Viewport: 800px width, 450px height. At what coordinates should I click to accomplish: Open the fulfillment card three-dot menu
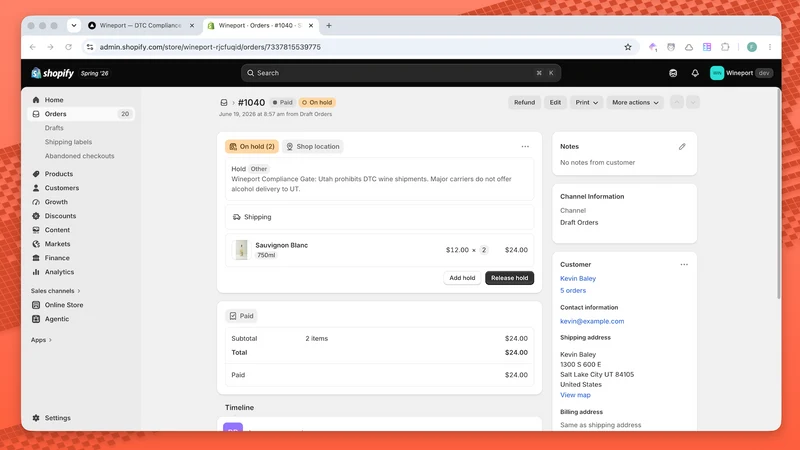(x=525, y=146)
